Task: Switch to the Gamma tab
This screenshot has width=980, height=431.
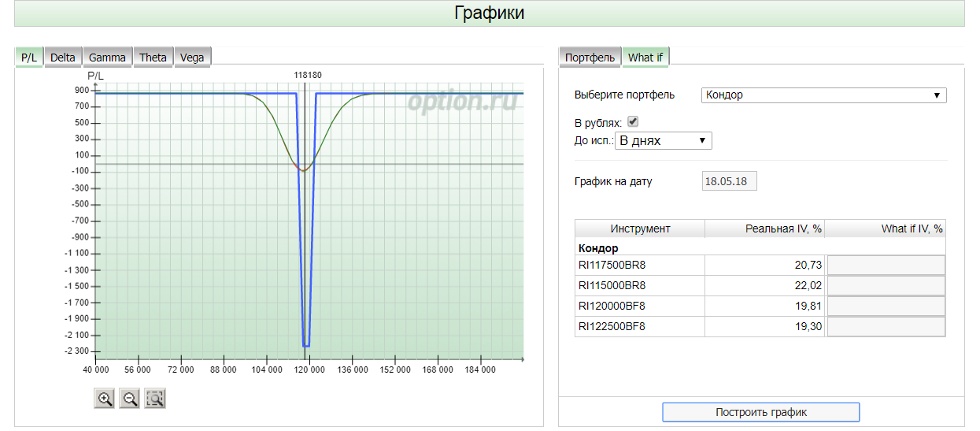Action: (107, 57)
